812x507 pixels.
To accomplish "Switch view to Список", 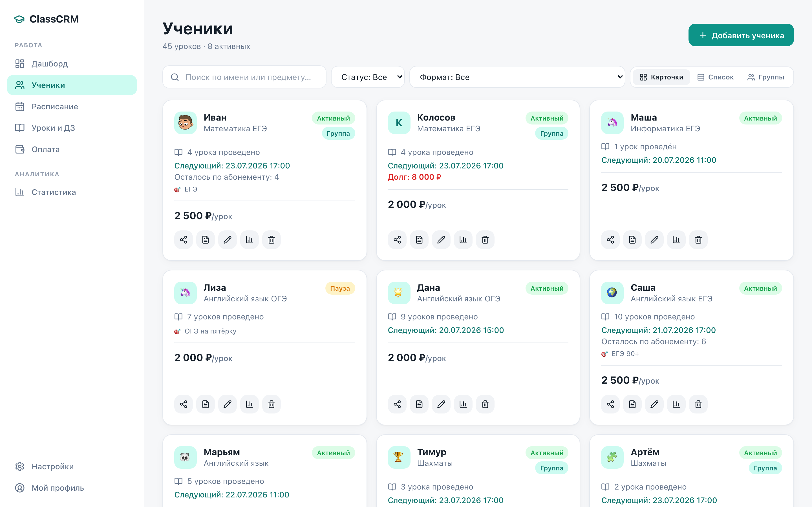I will tap(715, 77).
